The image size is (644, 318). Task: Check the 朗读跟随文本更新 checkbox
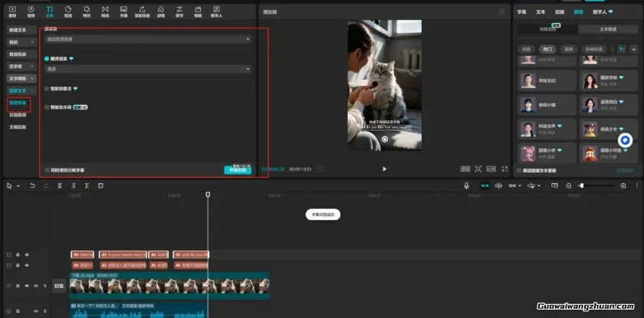click(x=519, y=170)
